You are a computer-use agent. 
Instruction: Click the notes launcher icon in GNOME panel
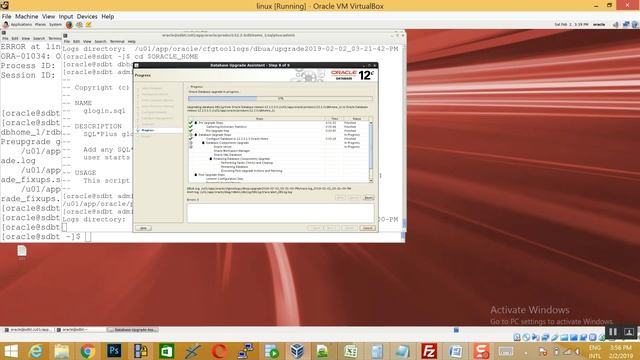click(88, 24)
